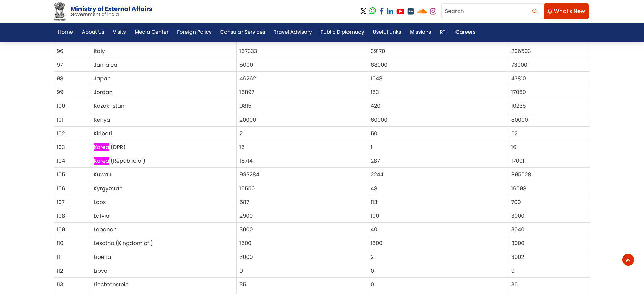This screenshot has width=644, height=294.
Task: Click the value 17050 for Jordan
Action: click(x=519, y=92)
